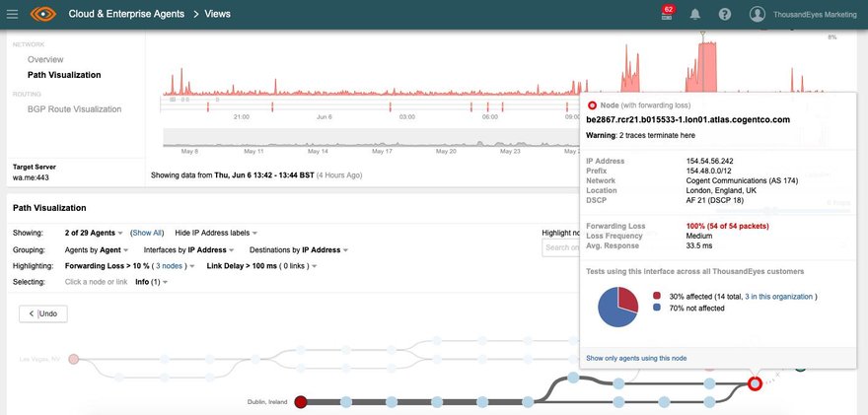Screen dimensions: 868x415
Task: Click the Undo button
Action: [x=43, y=313]
